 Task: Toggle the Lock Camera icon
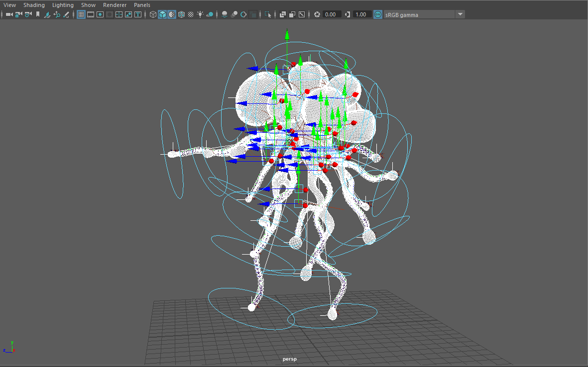coord(18,14)
